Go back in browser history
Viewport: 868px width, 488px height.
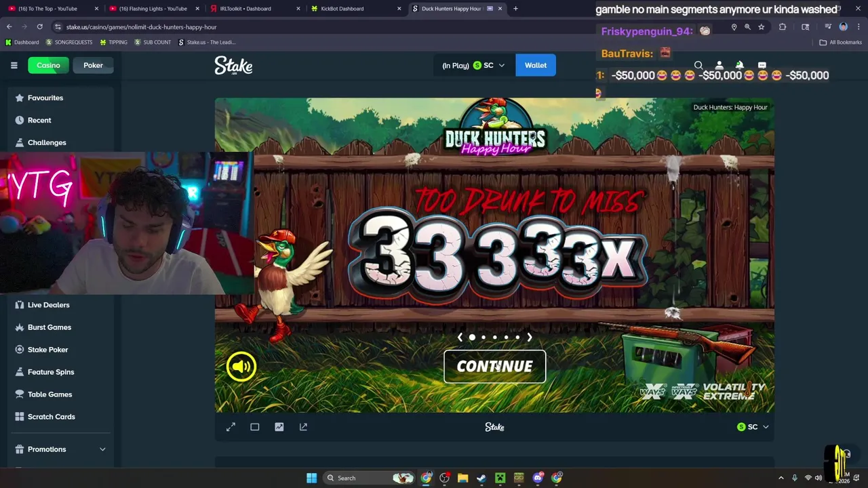(x=9, y=27)
